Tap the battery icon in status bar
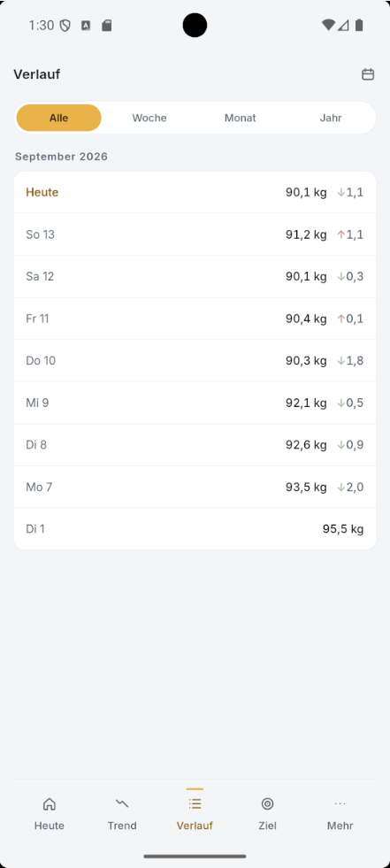390x868 pixels. [x=359, y=25]
